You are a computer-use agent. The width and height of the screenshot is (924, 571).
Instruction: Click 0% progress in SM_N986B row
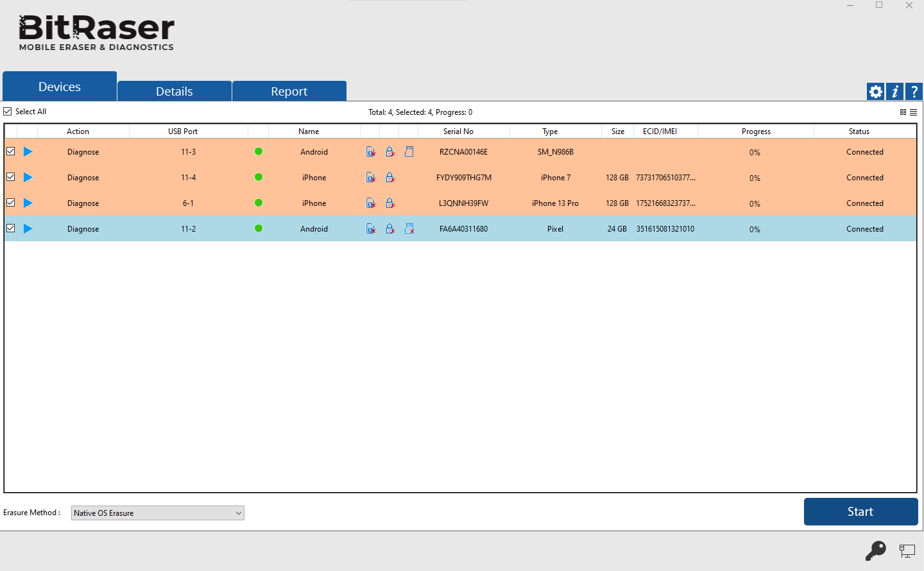tap(755, 153)
